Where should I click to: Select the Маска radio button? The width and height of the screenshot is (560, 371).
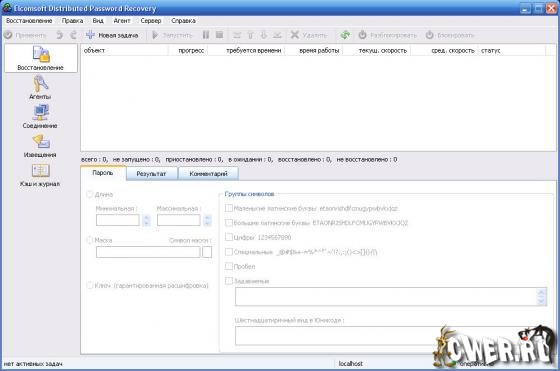pos(90,240)
